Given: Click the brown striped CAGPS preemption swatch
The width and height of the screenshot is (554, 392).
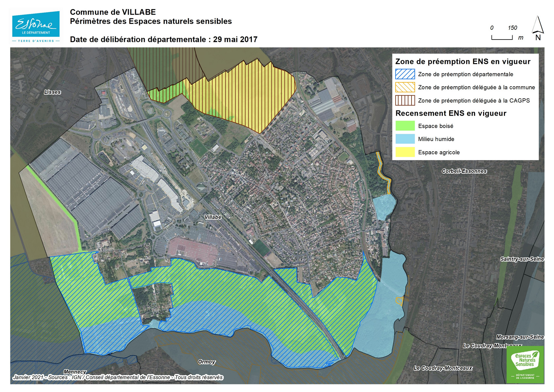Looking at the screenshot, I should 405,100.
